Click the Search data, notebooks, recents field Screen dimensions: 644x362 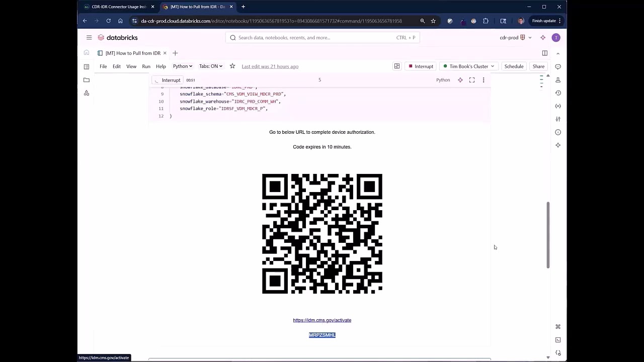coord(322,38)
